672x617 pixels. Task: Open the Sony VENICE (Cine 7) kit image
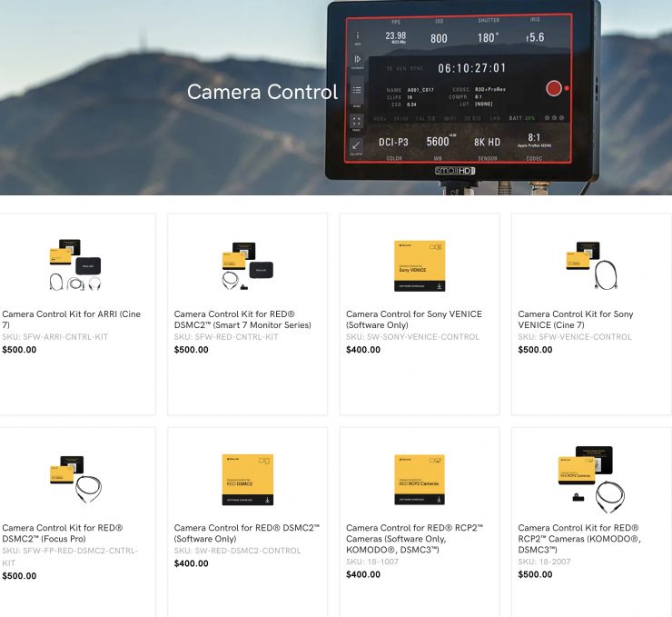click(x=591, y=264)
